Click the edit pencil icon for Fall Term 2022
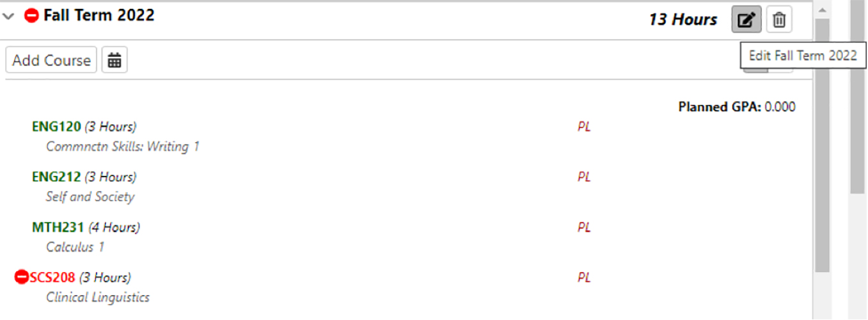 click(x=746, y=20)
